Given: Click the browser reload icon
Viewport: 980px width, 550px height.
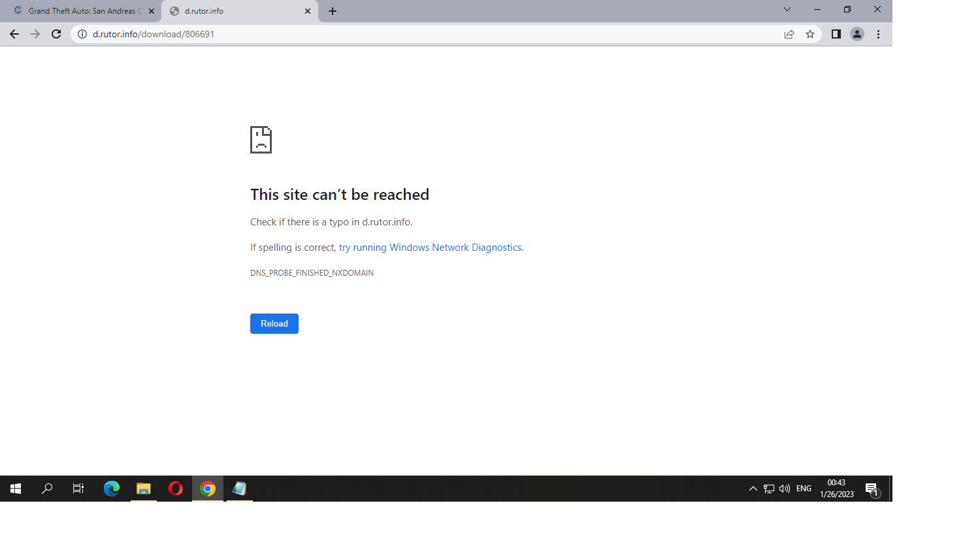Looking at the screenshot, I should [x=56, y=34].
